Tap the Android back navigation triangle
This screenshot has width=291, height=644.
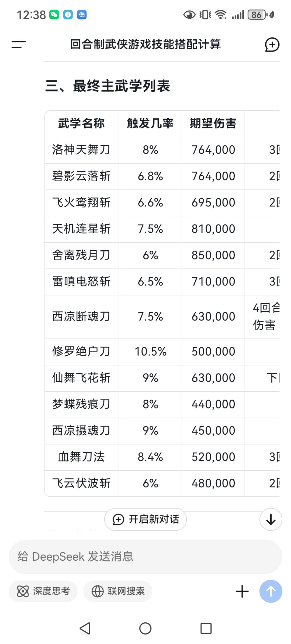[85, 628]
